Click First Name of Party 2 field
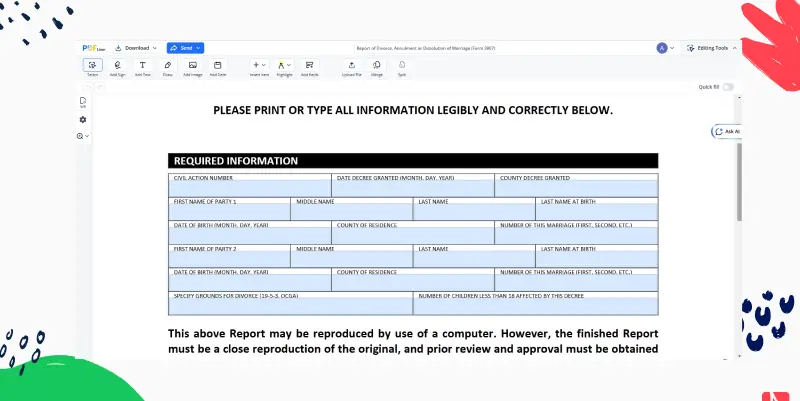This screenshot has width=800, height=401. (230, 257)
